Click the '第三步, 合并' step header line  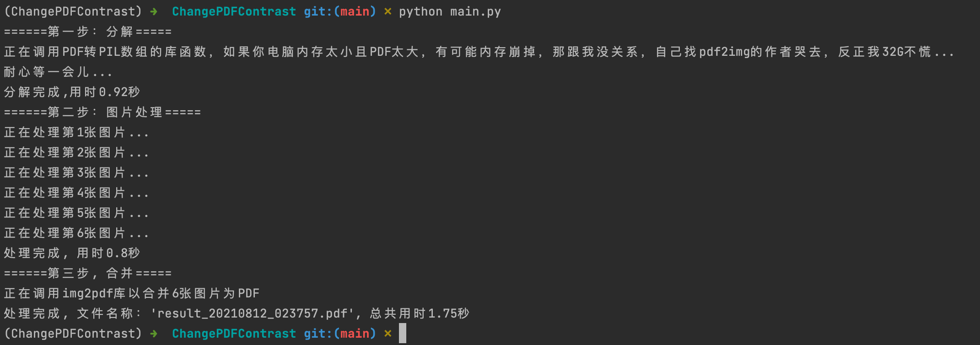point(88,274)
